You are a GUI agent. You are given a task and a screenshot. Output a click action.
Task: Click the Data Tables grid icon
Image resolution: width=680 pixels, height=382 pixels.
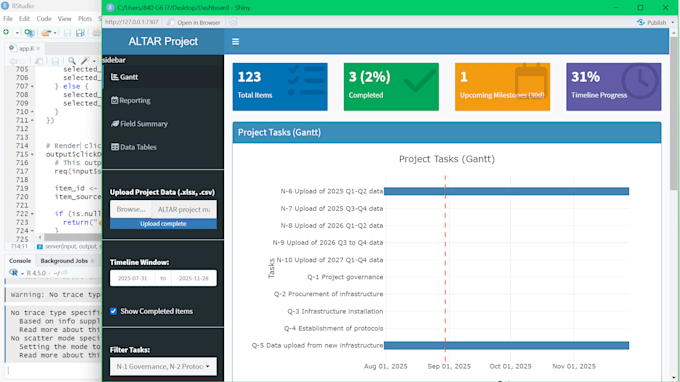pos(114,147)
